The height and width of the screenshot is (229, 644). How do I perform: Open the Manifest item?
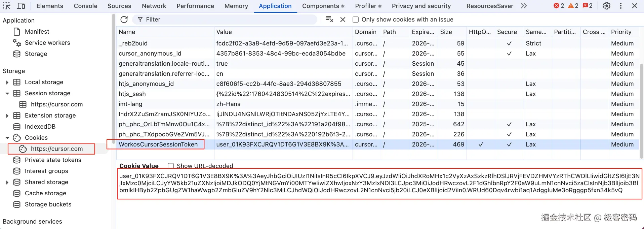pos(37,32)
